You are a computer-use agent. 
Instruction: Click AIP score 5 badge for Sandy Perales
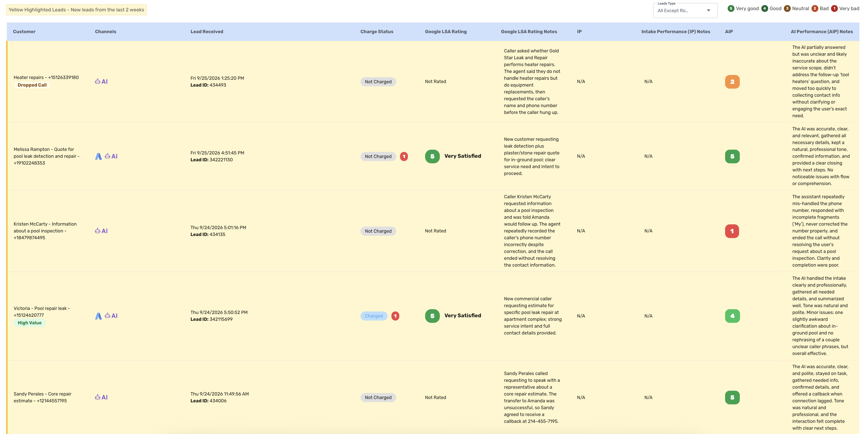pyautogui.click(x=732, y=397)
